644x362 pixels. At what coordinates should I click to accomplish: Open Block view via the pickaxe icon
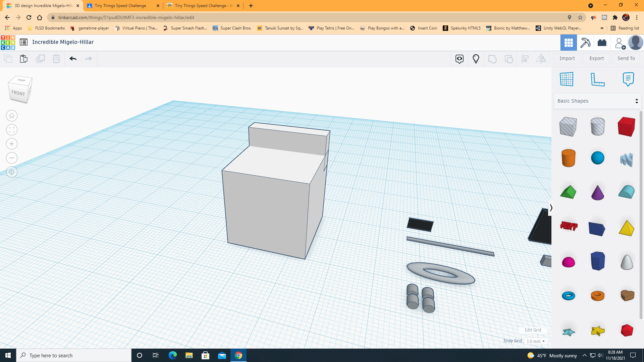pos(585,43)
